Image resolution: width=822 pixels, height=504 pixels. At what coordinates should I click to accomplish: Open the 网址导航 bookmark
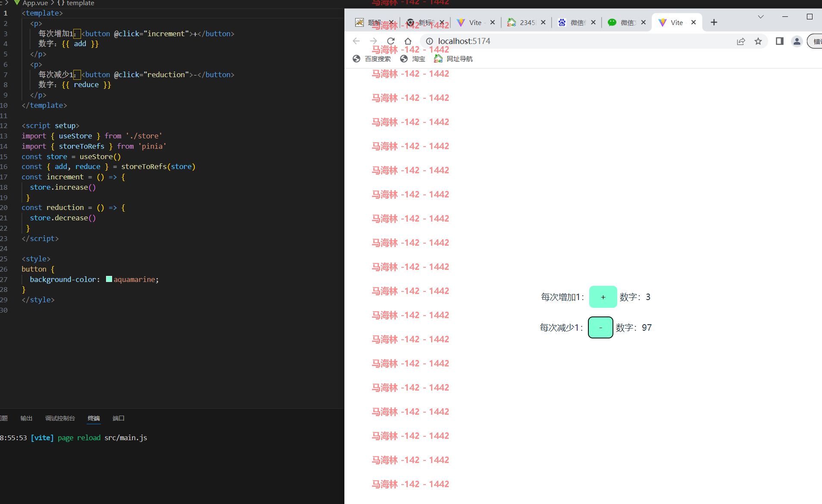coord(453,59)
